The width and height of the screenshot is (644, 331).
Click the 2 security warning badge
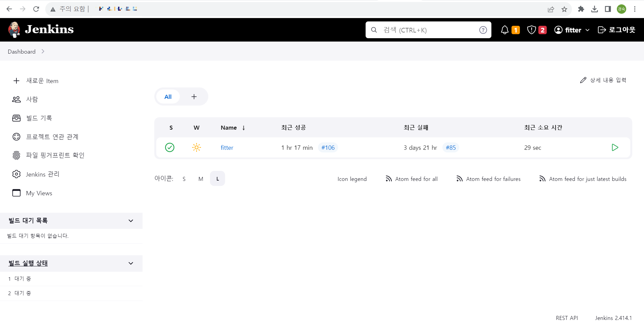tap(542, 30)
